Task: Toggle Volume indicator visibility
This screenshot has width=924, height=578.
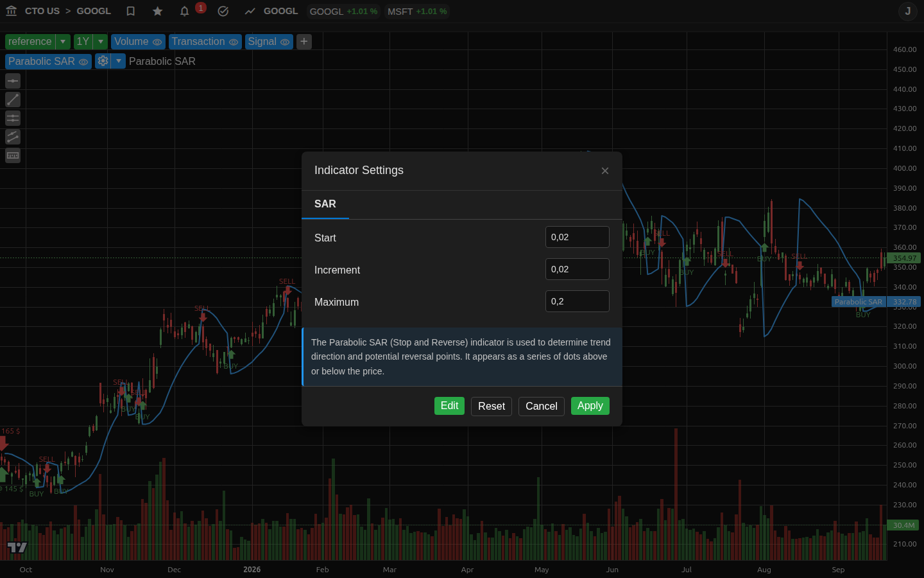Action: (157, 42)
